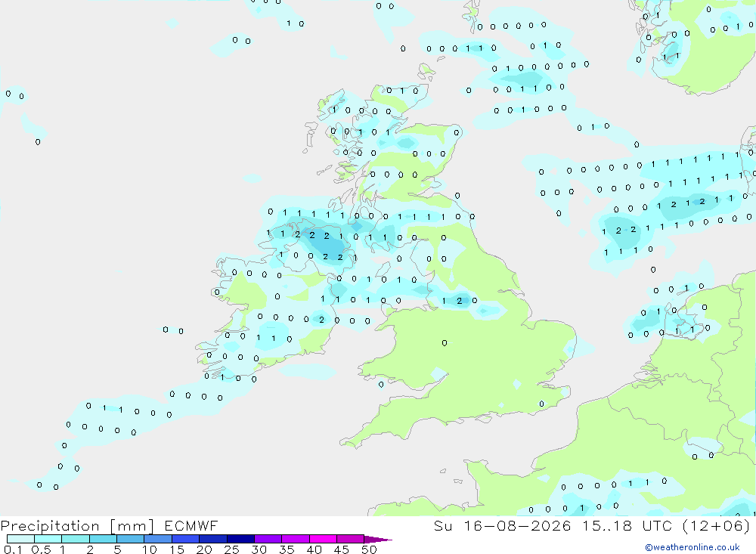Click the 20–25 mm legend color swatch
Image resolution: width=756 pixels, height=554 pixels.
tap(213, 539)
